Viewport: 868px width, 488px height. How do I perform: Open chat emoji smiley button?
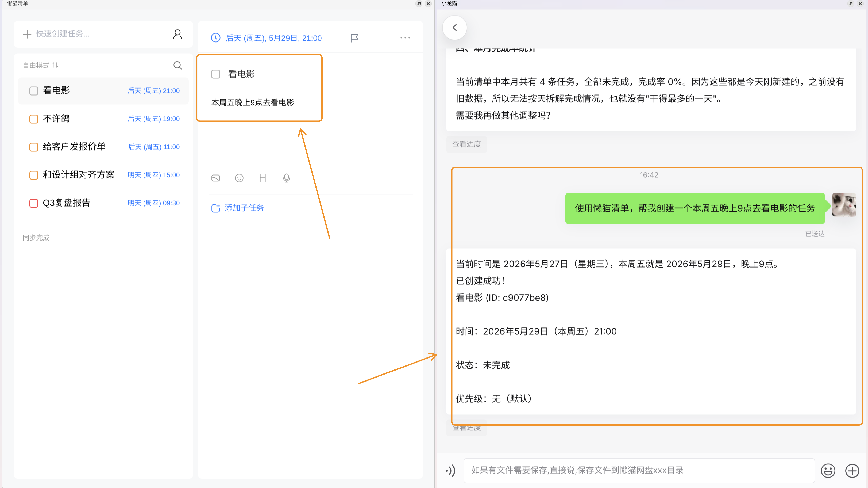[828, 470]
